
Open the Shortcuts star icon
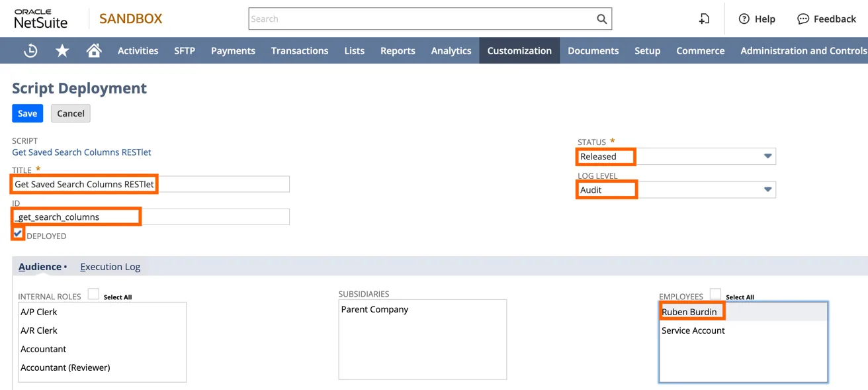62,50
